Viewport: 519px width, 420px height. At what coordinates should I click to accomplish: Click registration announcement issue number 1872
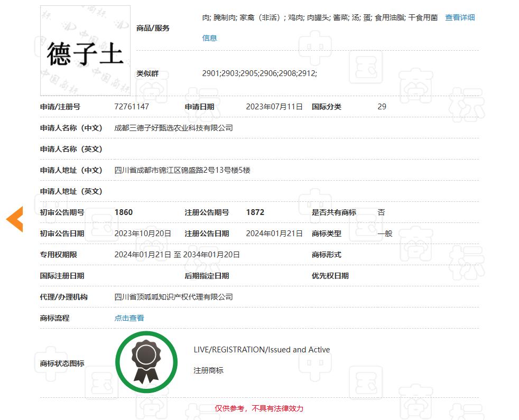[x=255, y=212]
